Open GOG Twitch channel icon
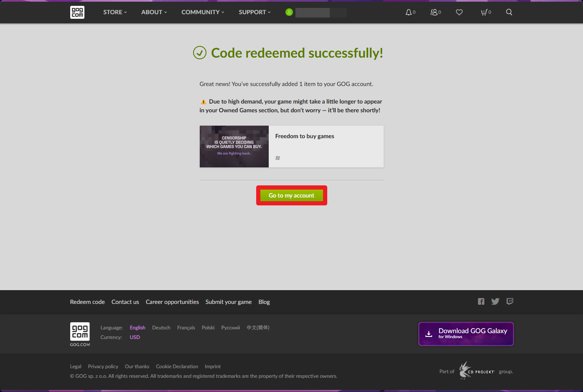 coord(510,301)
